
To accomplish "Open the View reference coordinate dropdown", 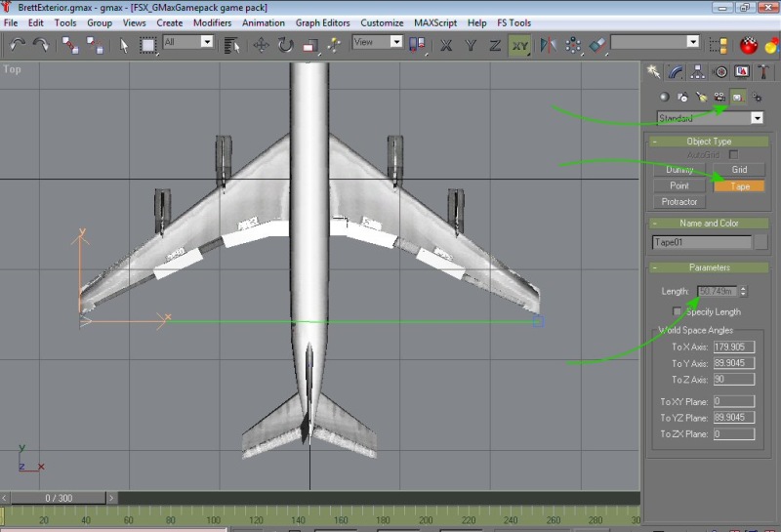I will coord(396,42).
